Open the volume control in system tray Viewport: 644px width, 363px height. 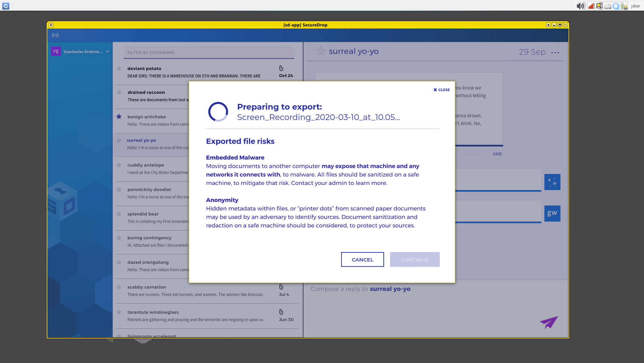tap(581, 6)
